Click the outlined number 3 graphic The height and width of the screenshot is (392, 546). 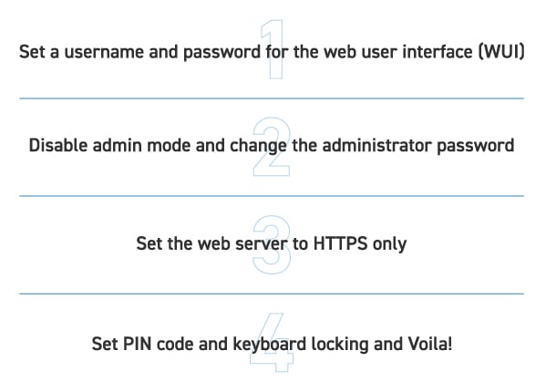pos(272,244)
